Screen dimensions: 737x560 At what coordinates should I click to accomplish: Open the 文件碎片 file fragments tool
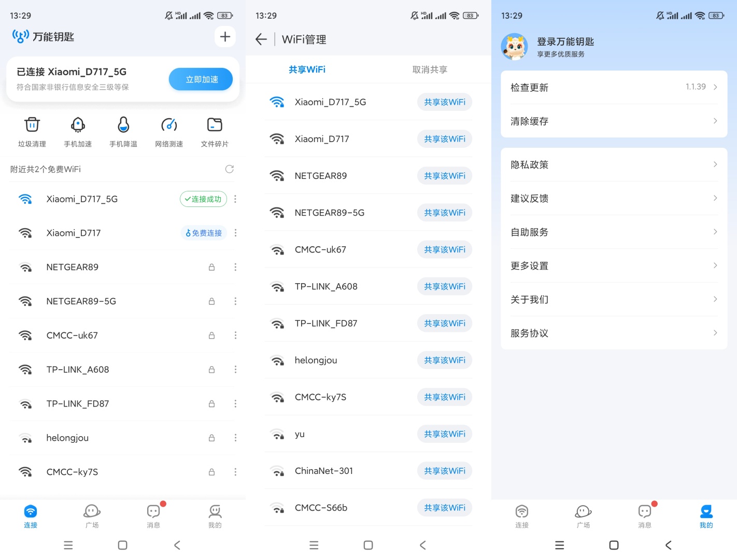click(x=215, y=132)
